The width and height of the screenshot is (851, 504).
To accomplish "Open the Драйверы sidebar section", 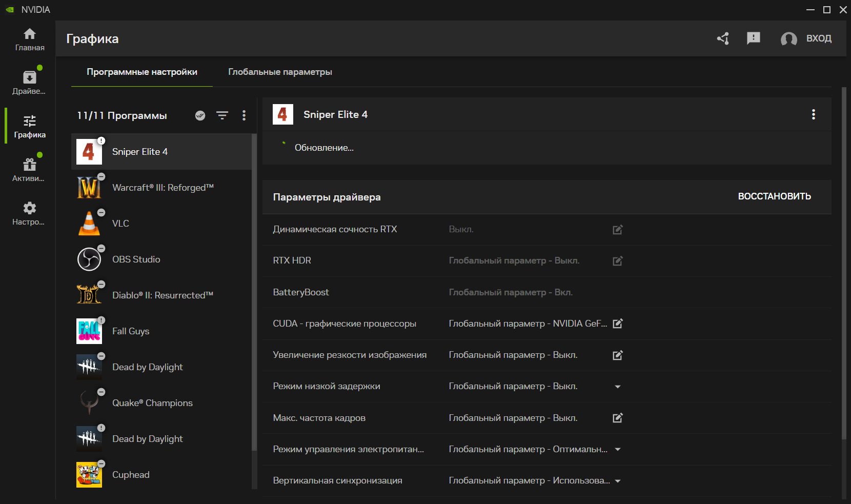I will 29,83.
